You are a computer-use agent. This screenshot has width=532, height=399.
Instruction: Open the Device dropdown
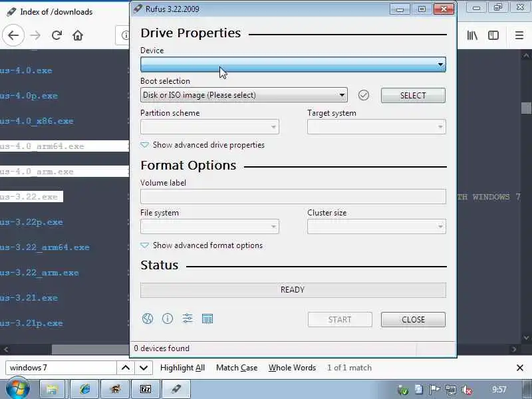point(293,65)
